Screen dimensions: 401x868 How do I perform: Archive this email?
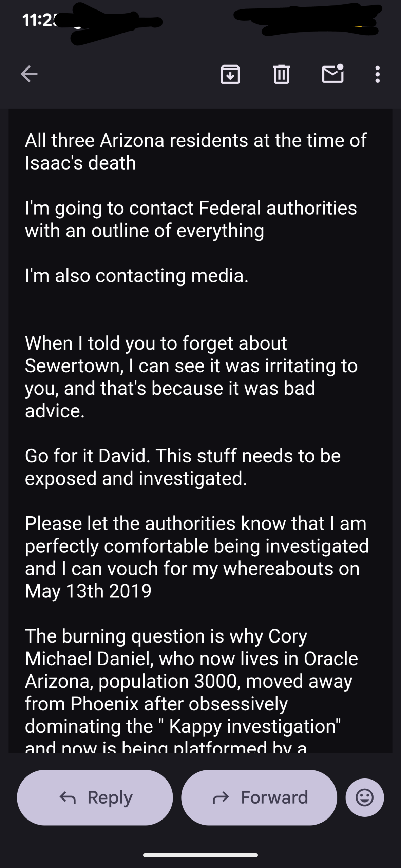click(230, 74)
